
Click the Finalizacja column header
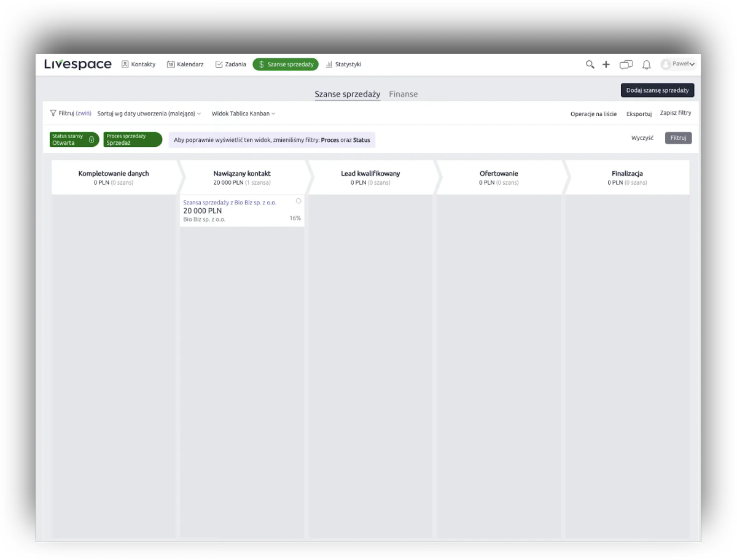coord(627,177)
